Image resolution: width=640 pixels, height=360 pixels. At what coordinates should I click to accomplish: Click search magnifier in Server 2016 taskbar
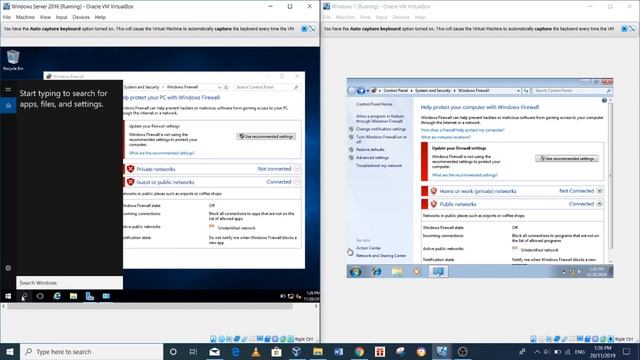pos(24,296)
